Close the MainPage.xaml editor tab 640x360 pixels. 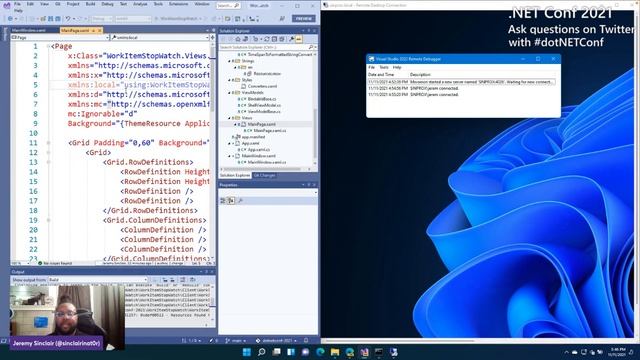click(x=100, y=31)
